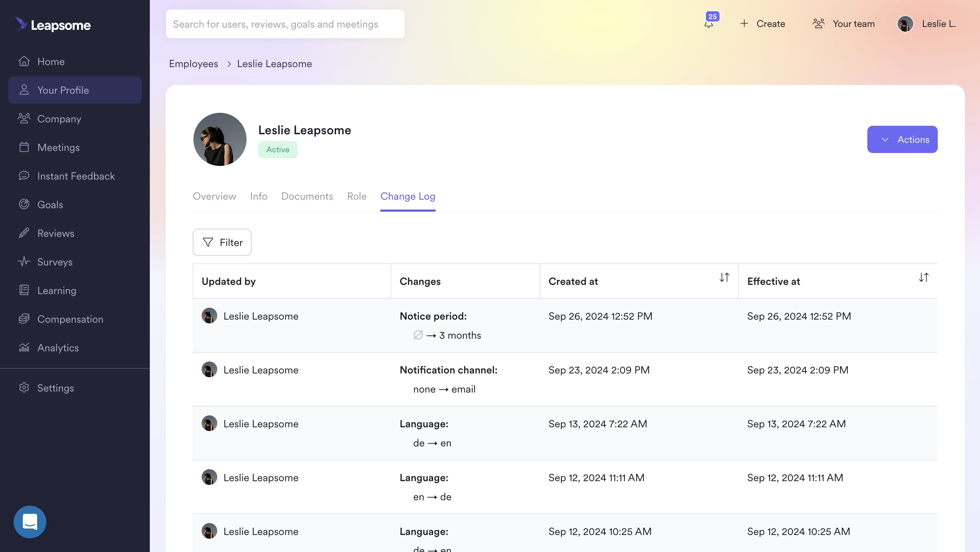
Task: Click the Learning book icon
Action: [24, 290]
